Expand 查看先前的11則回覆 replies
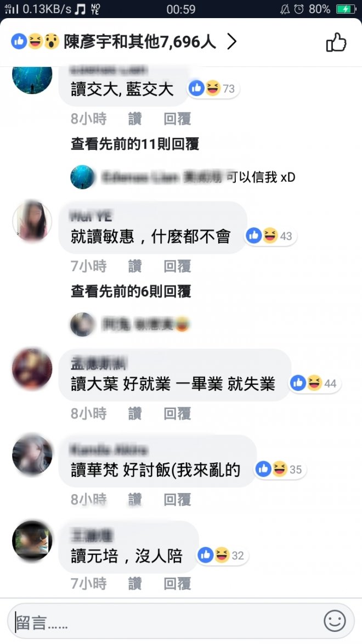 [x=135, y=144]
